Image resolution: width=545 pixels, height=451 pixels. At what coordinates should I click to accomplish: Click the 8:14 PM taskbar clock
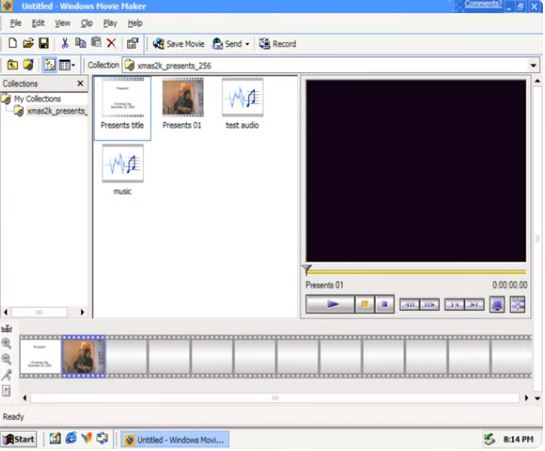point(518,440)
